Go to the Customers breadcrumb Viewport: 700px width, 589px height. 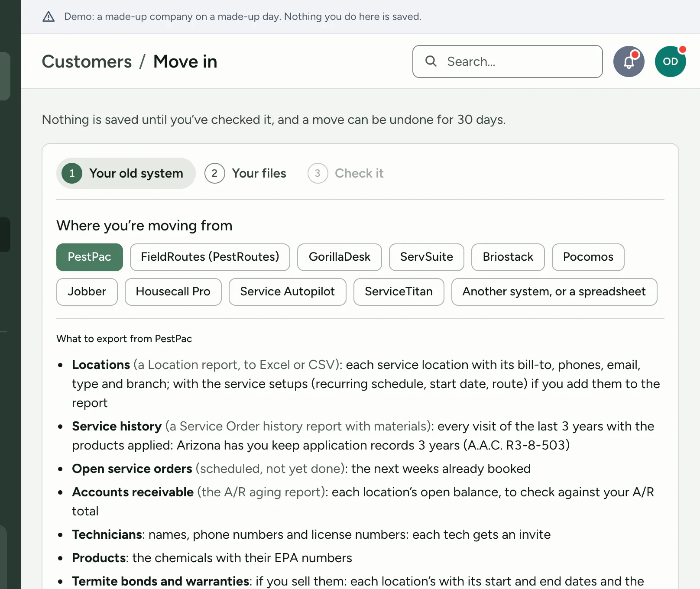87,61
